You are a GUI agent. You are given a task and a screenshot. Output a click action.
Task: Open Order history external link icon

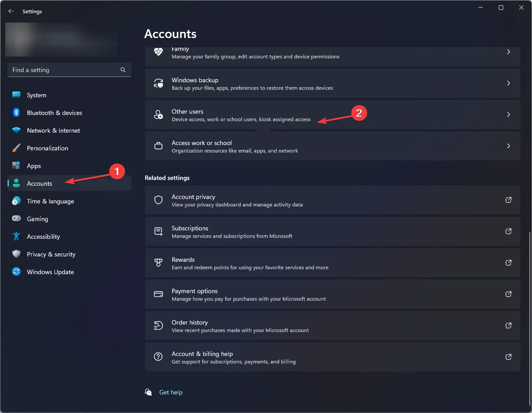pos(509,325)
